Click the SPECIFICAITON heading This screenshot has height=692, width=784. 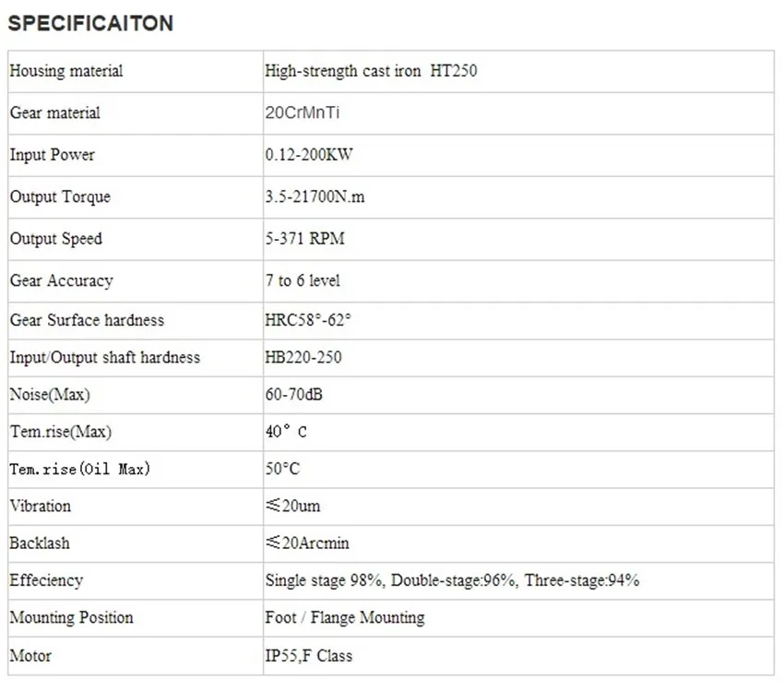pyautogui.click(x=90, y=24)
